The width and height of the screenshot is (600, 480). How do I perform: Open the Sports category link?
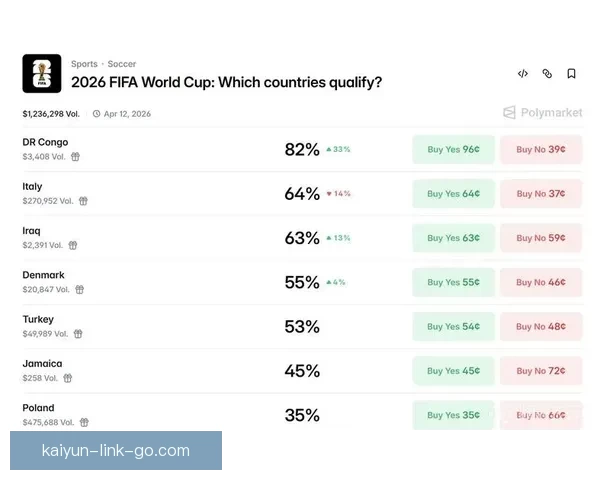pyautogui.click(x=84, y=64)
